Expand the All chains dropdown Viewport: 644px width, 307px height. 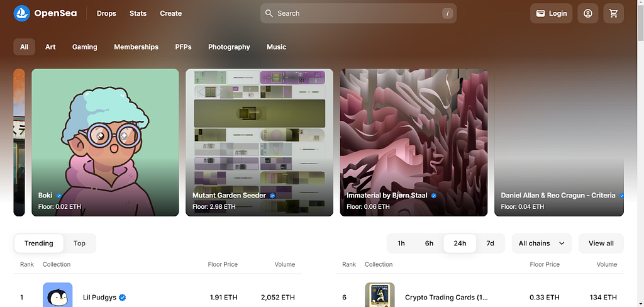coord(541,243)
